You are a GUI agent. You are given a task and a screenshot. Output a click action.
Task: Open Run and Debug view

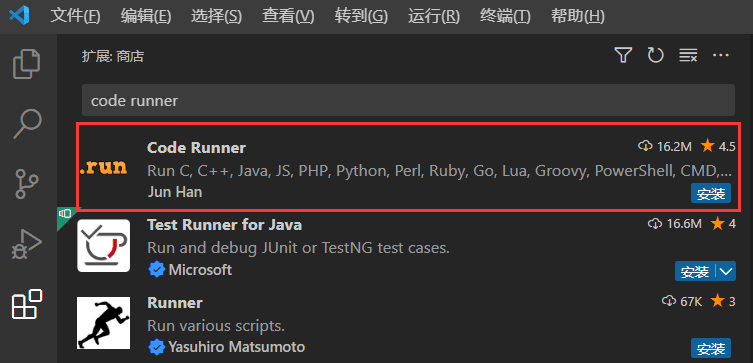(27, 244)
